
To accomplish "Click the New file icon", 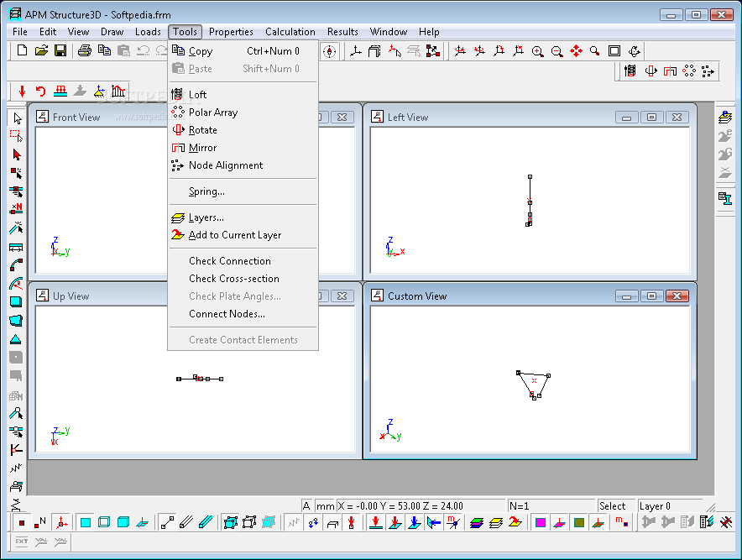I will click(x=22, y=50).
